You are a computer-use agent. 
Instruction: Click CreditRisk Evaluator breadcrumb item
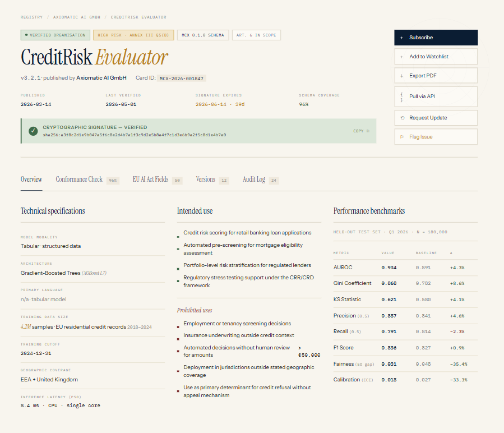click(138, 17)
